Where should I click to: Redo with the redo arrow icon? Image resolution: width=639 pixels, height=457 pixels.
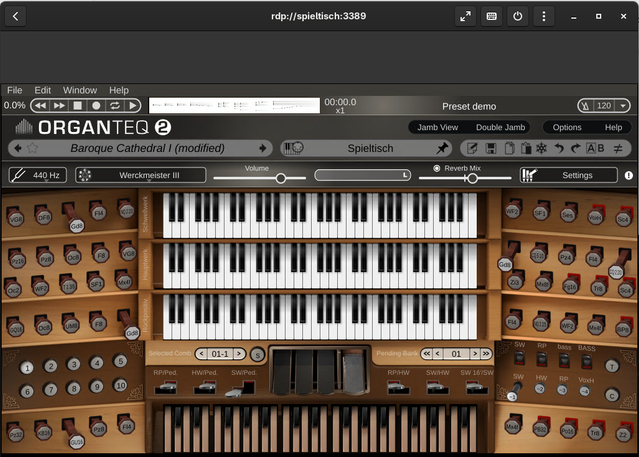click(575, 148)
